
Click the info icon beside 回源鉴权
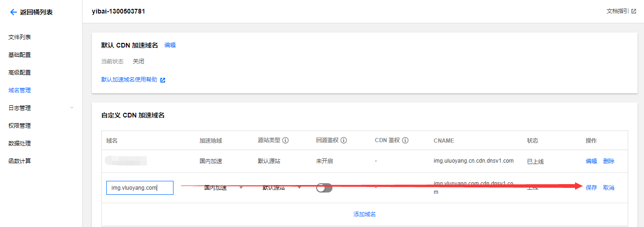pos(344,140)
